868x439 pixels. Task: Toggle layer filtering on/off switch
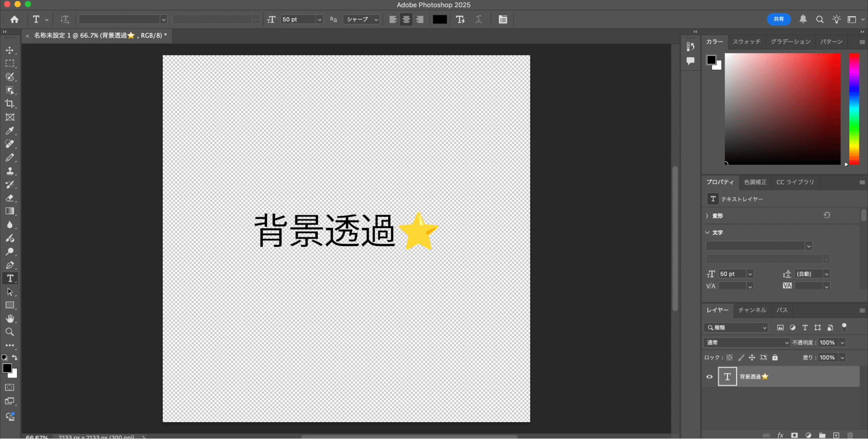844,327
